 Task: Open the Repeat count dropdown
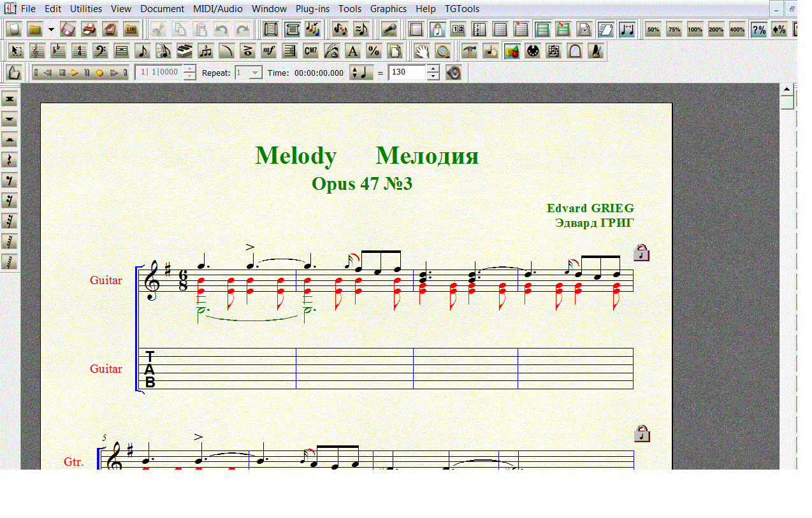pyautogui.click(x=255, y=73)
